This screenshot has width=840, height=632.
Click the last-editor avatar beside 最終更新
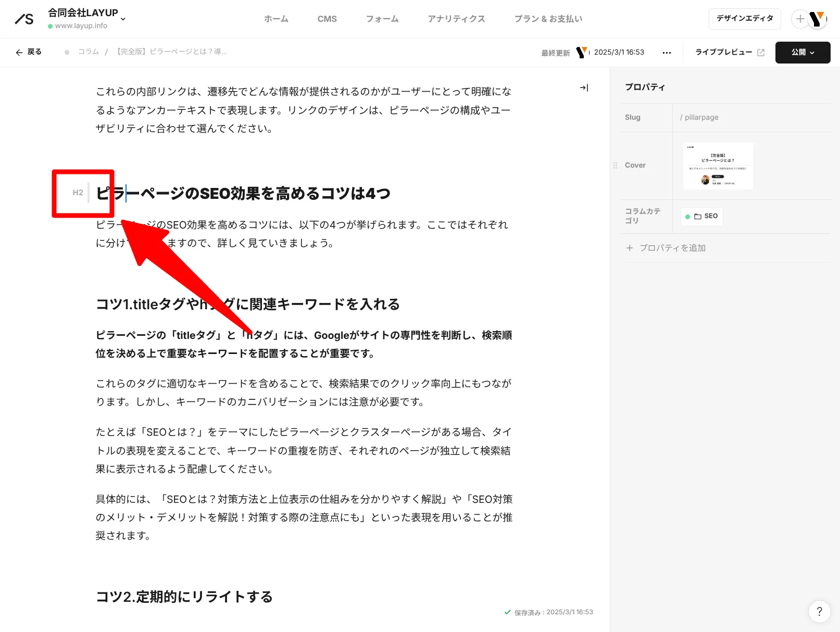581,52
